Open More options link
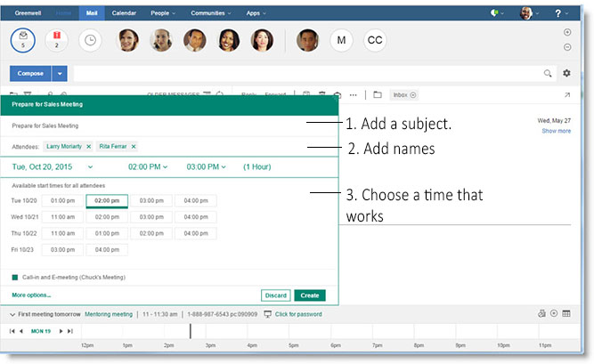The height and width of the screenshot is (364, 594). pyautogui.click(x=31, y=295)
